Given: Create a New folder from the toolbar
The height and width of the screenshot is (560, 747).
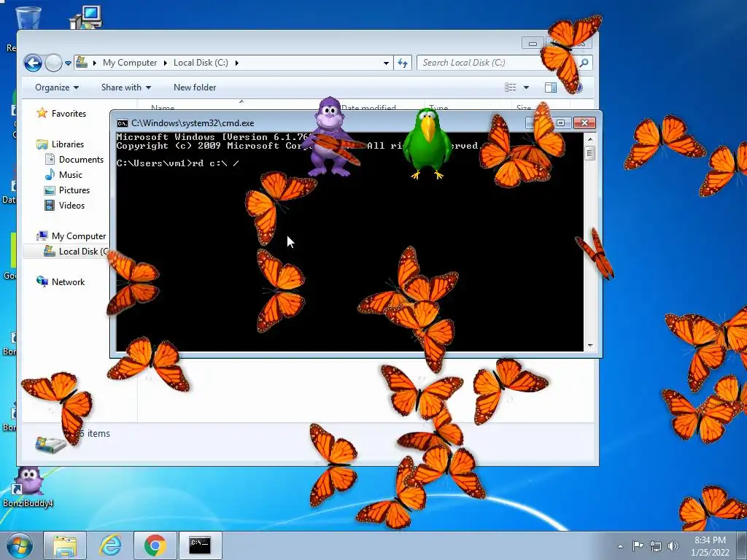Looking at the screenshot, I should [194, 87].
